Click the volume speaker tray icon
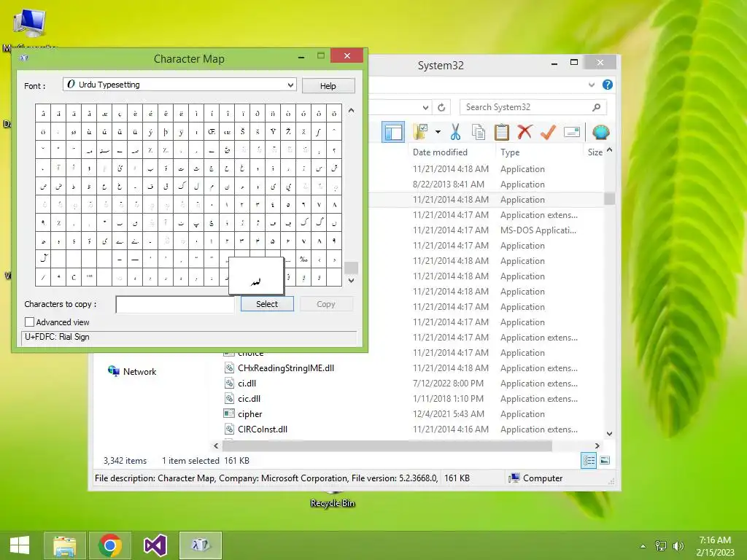 (x=678, y=545)
